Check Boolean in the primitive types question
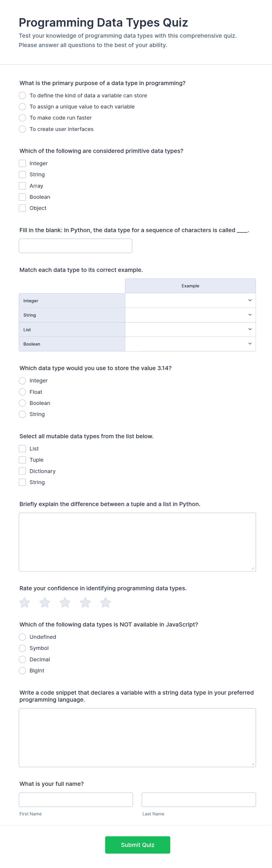 tap(22, 197)
